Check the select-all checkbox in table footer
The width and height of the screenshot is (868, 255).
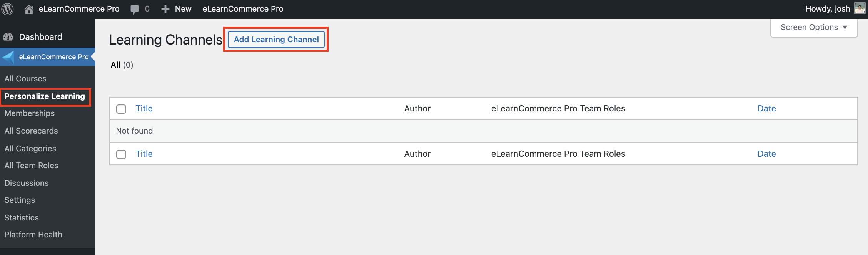[121, 154]
